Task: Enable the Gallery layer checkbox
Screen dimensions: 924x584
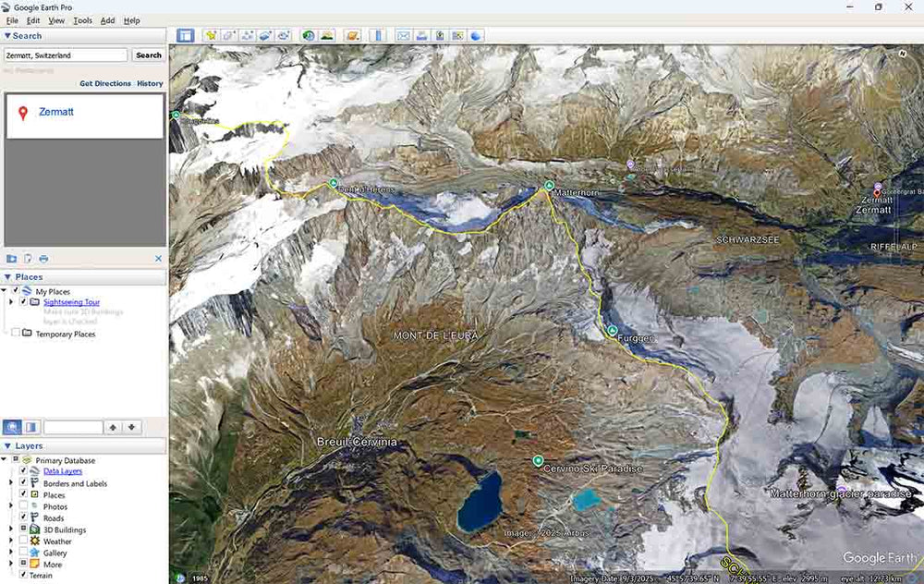Action: (24, 553)
